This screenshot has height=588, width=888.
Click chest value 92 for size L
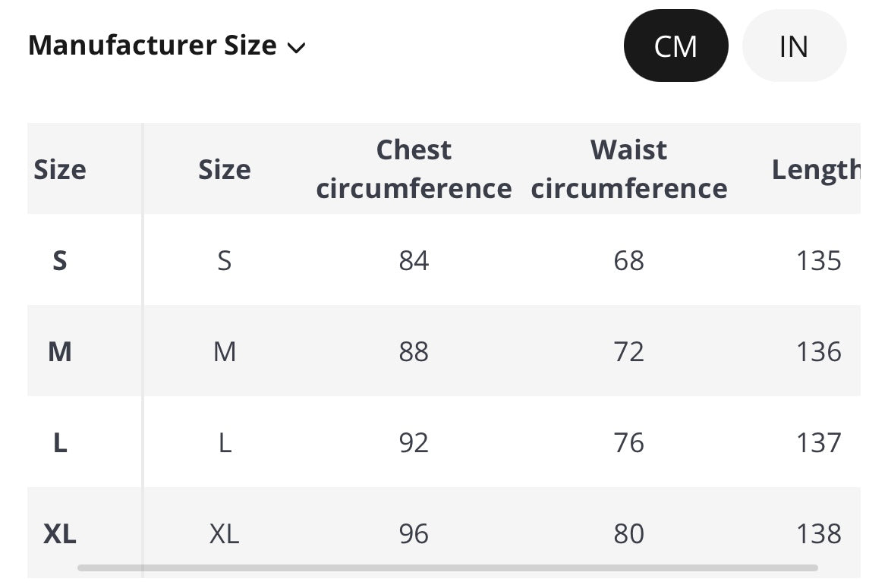pyautogui.click(x=414, y=443)
